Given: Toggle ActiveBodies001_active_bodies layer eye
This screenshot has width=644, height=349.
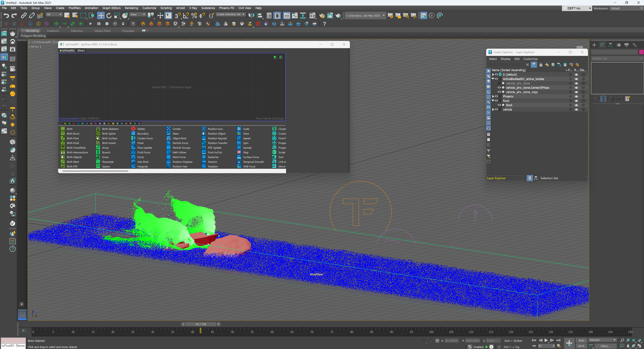Looking at the screenshot, I should pyautogui.click(x=496, y=79).
